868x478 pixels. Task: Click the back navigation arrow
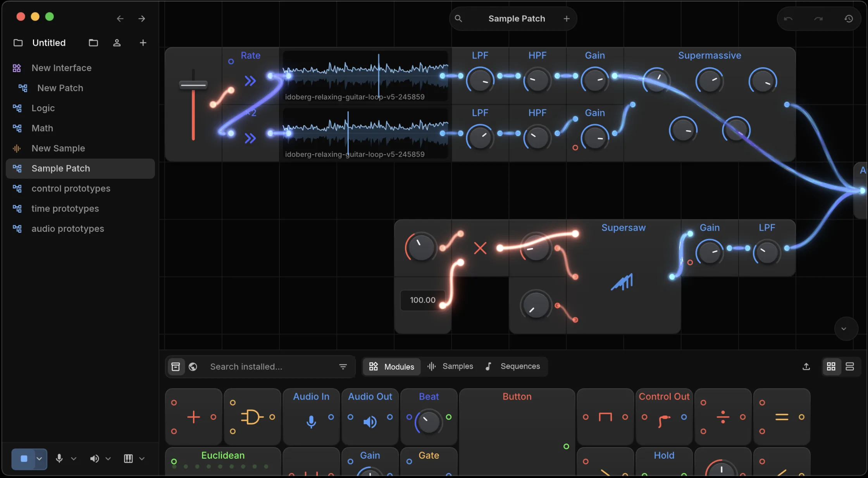pos(120,19)
